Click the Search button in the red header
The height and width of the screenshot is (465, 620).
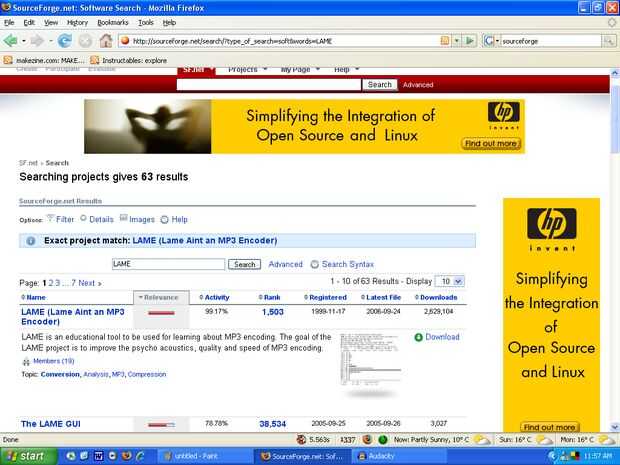(380, 85)
